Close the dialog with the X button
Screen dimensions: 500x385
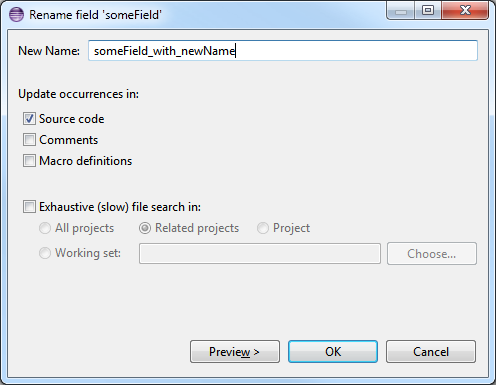(x=465, y=11)
